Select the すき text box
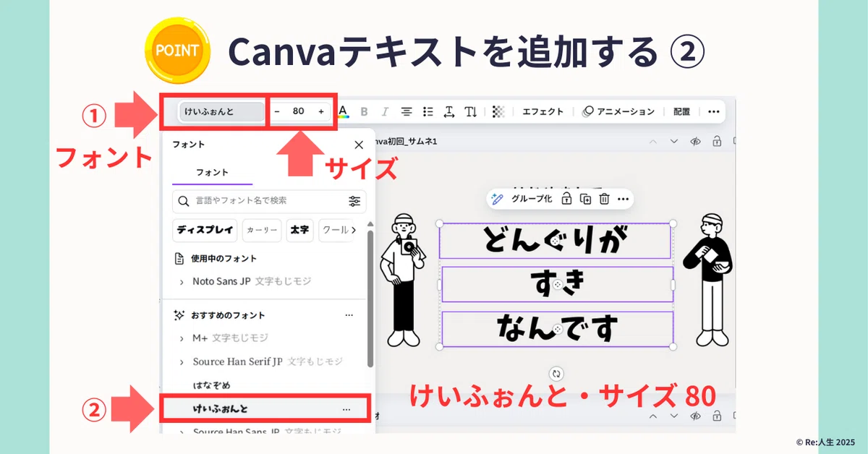This screenshot has width=868, height=454. pyautogui.click(x=557, y=285)
